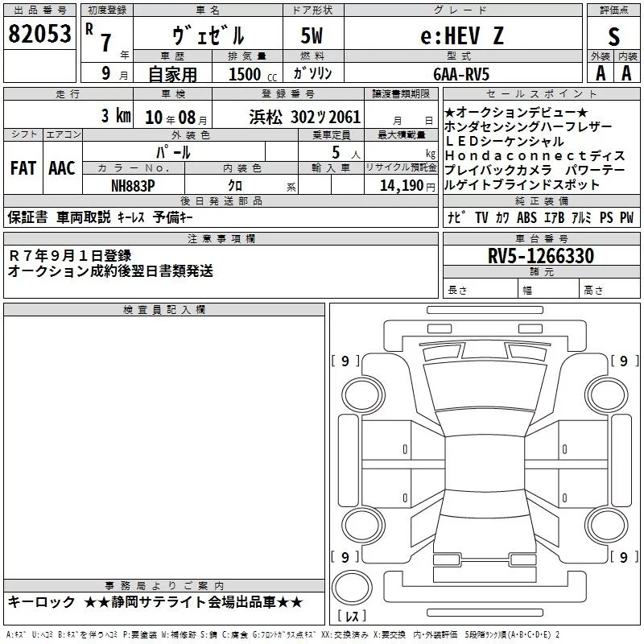Image resolution: width=644 pixels, height=644 pixels.
Task: Click ABS in genuine equipment row
Action: 526,217
